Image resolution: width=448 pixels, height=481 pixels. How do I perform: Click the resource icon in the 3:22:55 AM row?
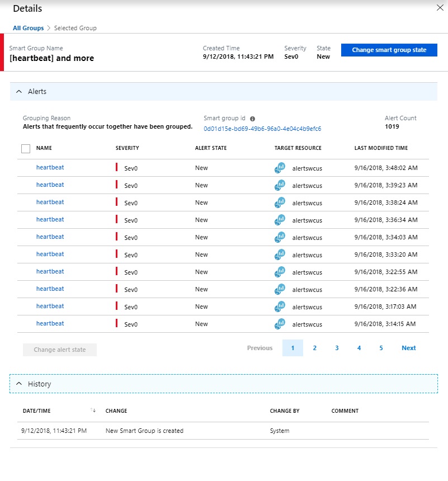point(280,272)
